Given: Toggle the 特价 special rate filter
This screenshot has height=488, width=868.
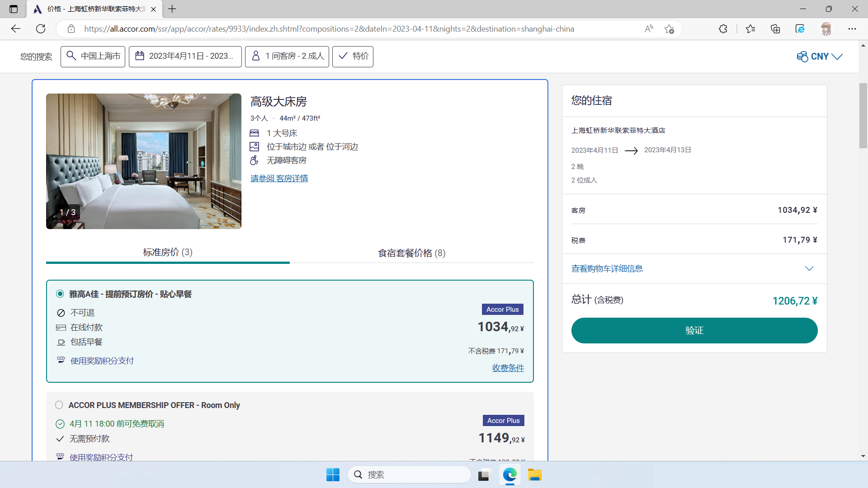Looking at the screenshot, I should point(353,56).
